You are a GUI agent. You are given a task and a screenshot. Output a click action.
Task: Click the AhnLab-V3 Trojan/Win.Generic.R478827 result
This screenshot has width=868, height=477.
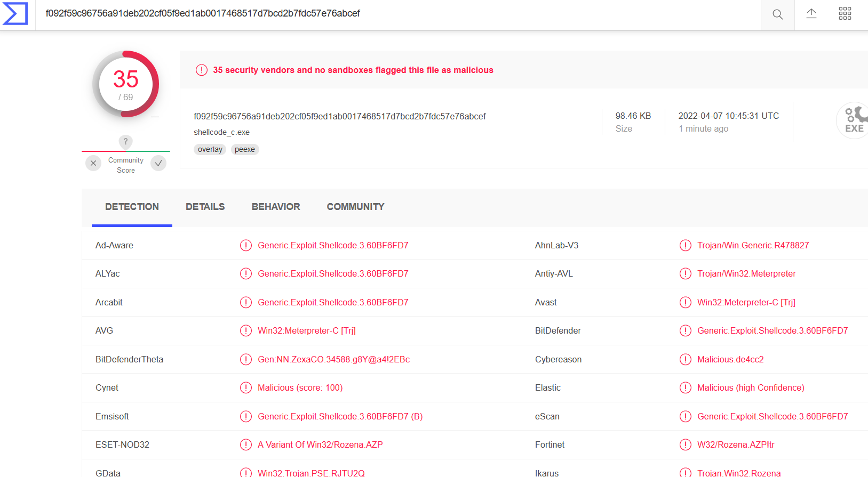coord(753,245)
